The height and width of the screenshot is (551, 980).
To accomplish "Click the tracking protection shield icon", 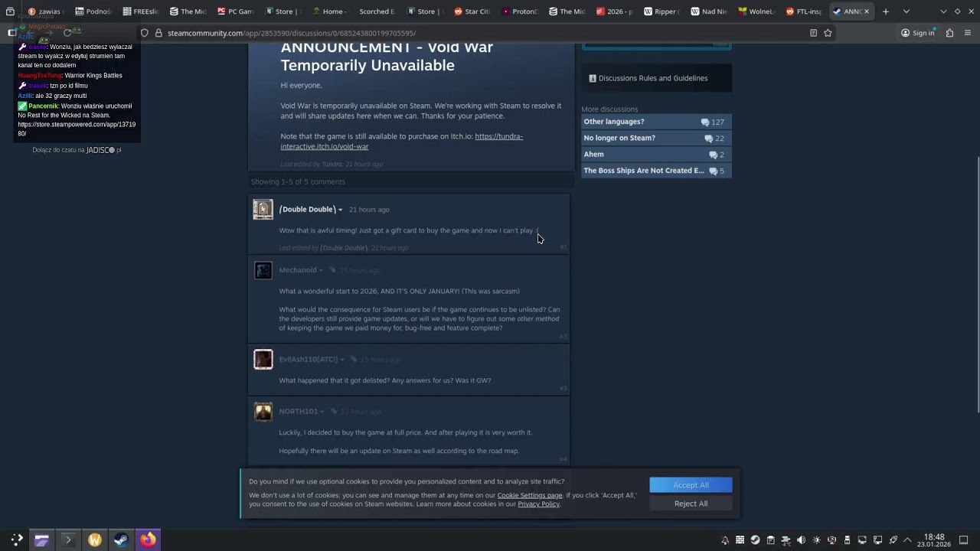I will point(144,33).
